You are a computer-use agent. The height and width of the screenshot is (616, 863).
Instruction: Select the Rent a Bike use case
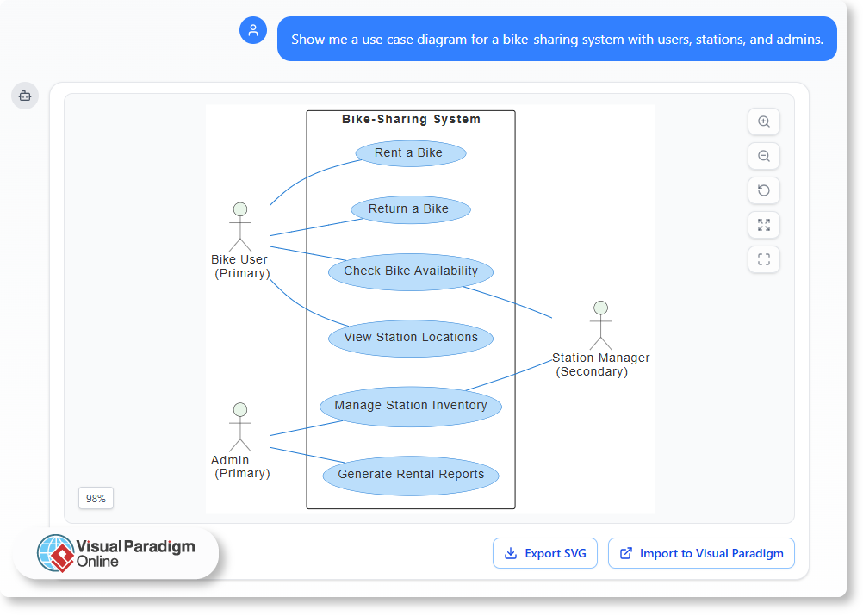pos(410,153)
